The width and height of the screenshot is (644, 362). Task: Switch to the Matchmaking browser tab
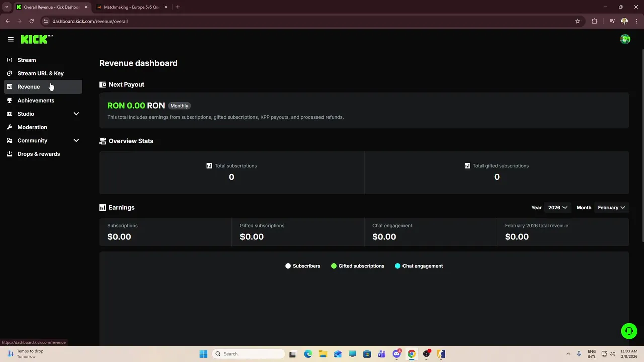click(x=131, y=7)
